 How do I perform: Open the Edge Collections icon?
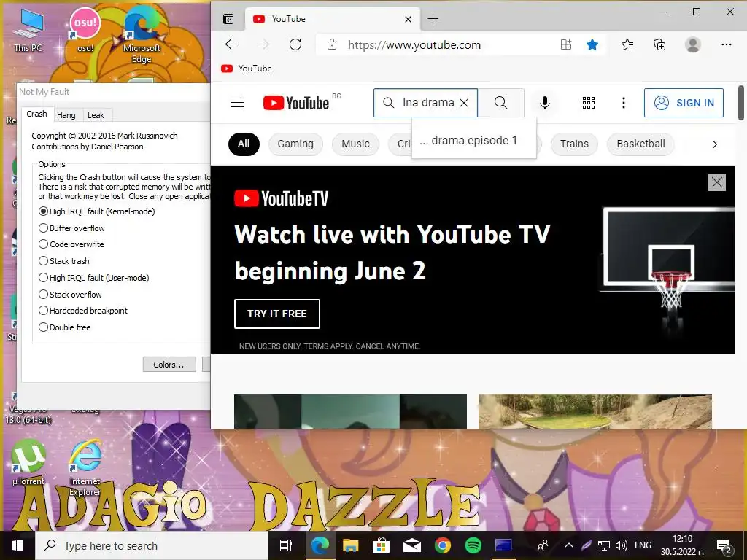(x=659, y=44)
